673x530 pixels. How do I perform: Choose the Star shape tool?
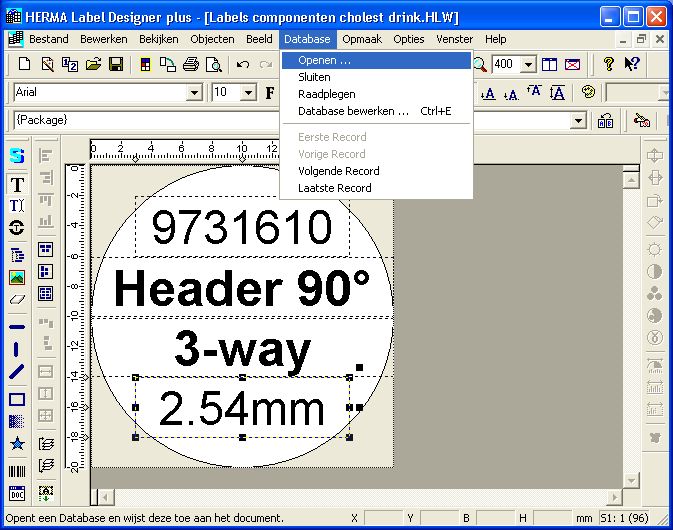coord(17,444)
